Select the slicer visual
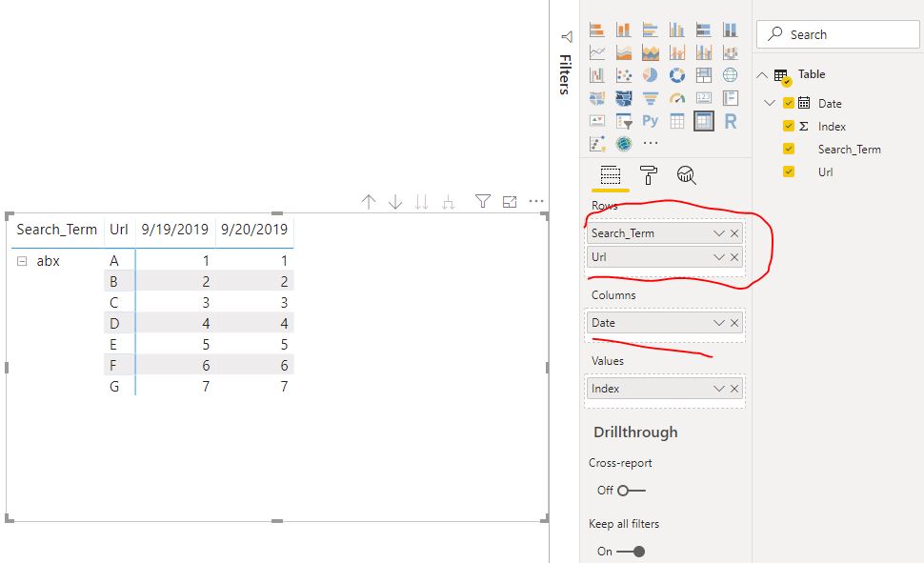 tap(624, 121)
